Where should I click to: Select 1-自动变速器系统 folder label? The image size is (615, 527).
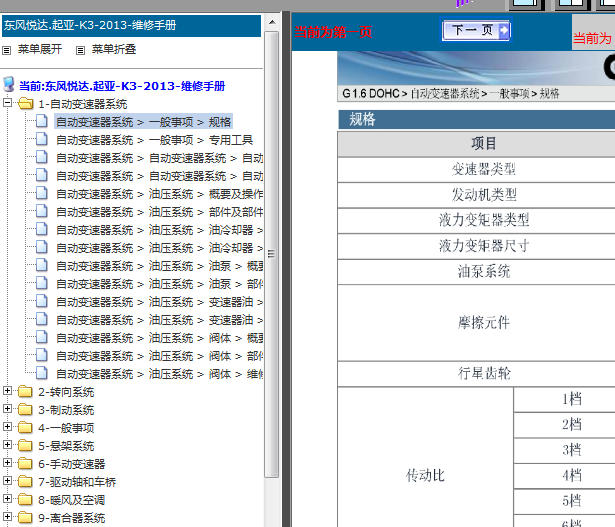pos(83,104)
